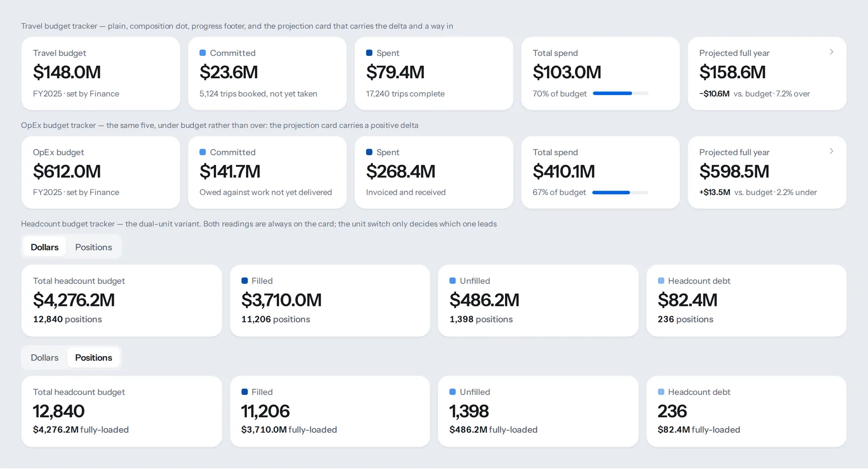The height and width of the screenshot is (469, 868).
Task: Click '$486.2M fully-loaded' subtext
Action: coord(493,430)
